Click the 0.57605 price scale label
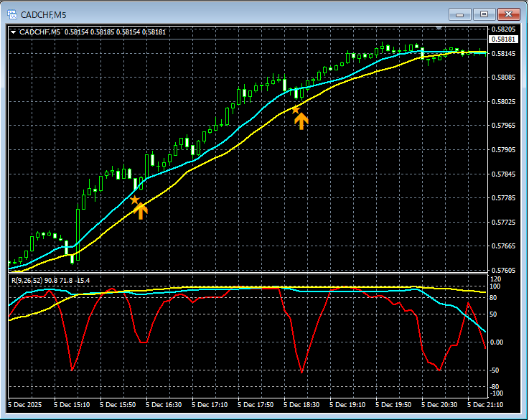The image size is (529, 420). (x=505, y=271)
